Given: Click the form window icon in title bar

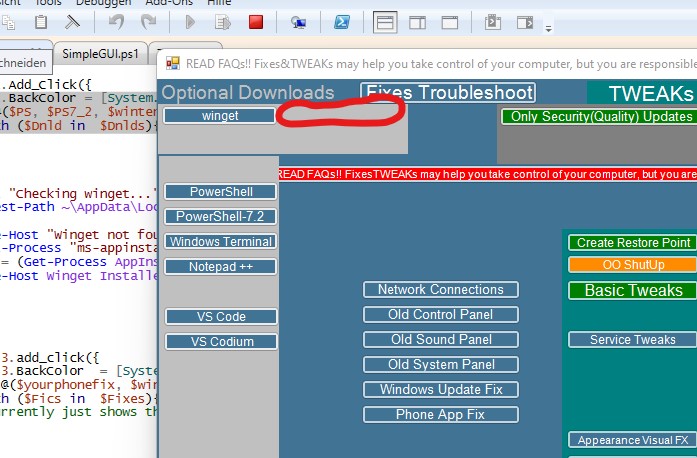Looking at the screenshot, I should (x=172, y=63).
